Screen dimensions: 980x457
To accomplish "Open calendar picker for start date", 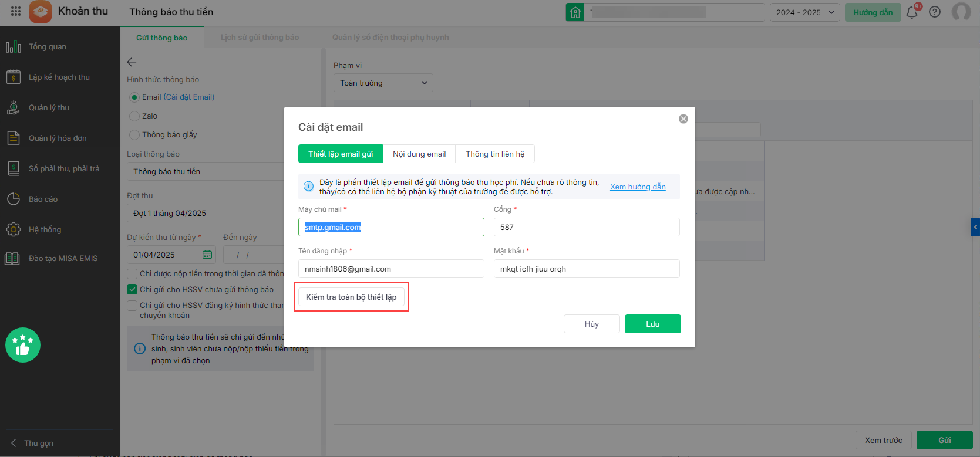I will [x=207, y=255].
